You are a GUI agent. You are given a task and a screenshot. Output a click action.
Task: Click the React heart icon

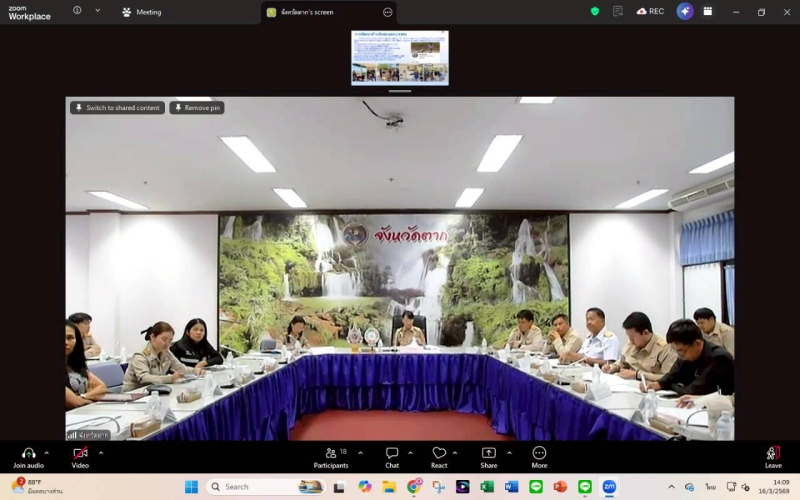439,454
